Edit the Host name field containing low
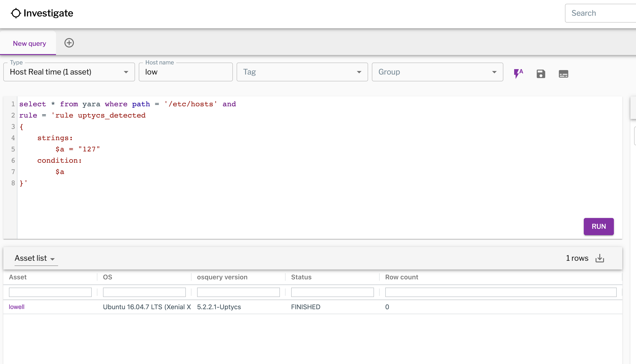 (185, 72)
